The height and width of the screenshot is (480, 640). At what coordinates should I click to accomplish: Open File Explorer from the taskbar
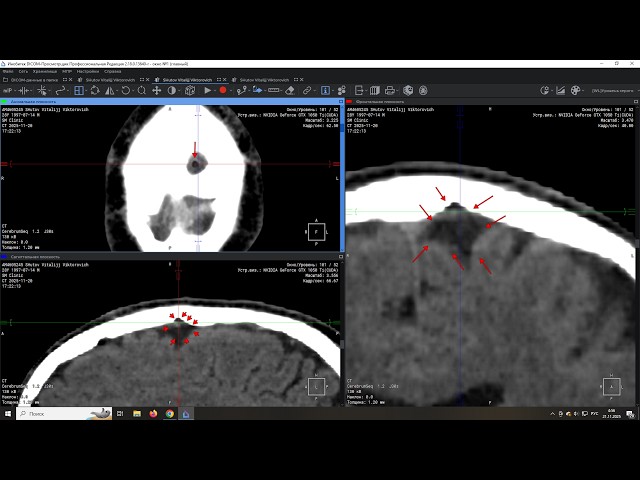pyautogui.click(x=137, y=413)
